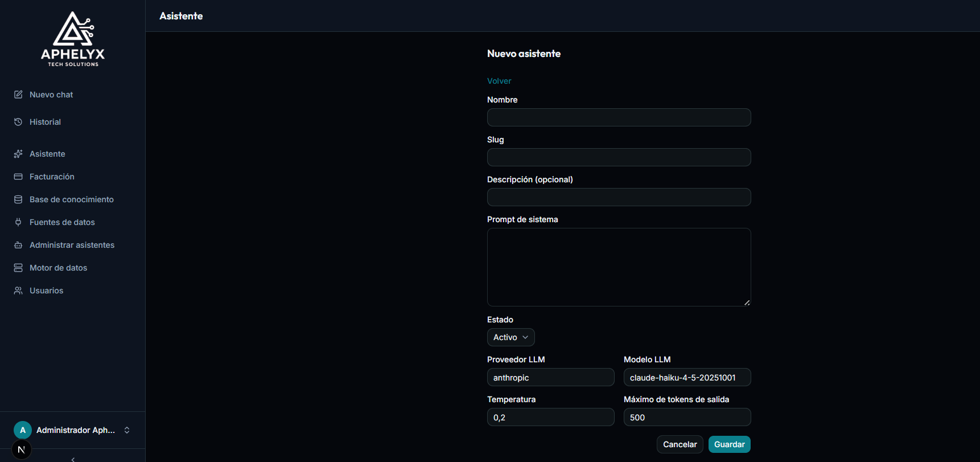Click inside Prompt de sistema textarea
This screenshot has height=462, width=980.
pos(619,267)
